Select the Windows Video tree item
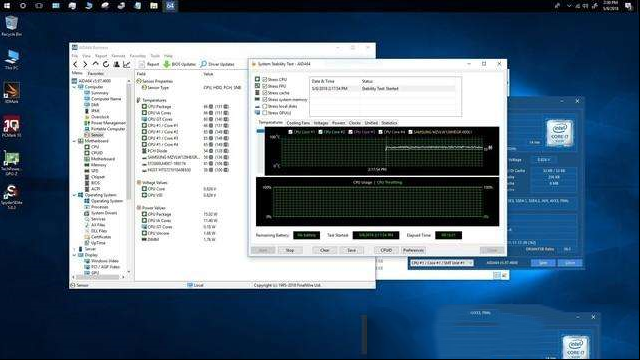640x360 pixels. tap(101, 261)
